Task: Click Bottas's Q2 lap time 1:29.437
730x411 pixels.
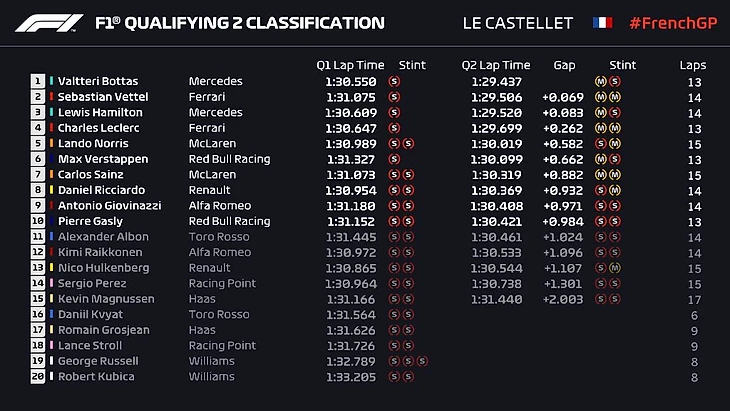Action: click(496, 81)
